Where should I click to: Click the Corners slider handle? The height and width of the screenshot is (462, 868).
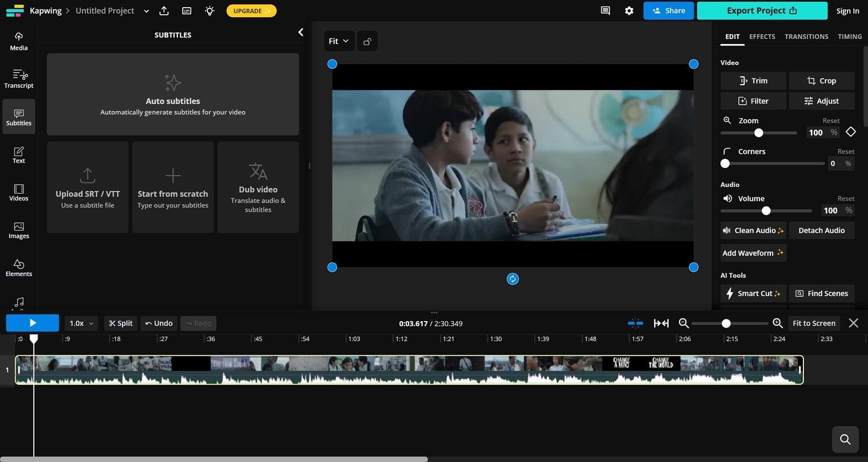pos(725,163)
